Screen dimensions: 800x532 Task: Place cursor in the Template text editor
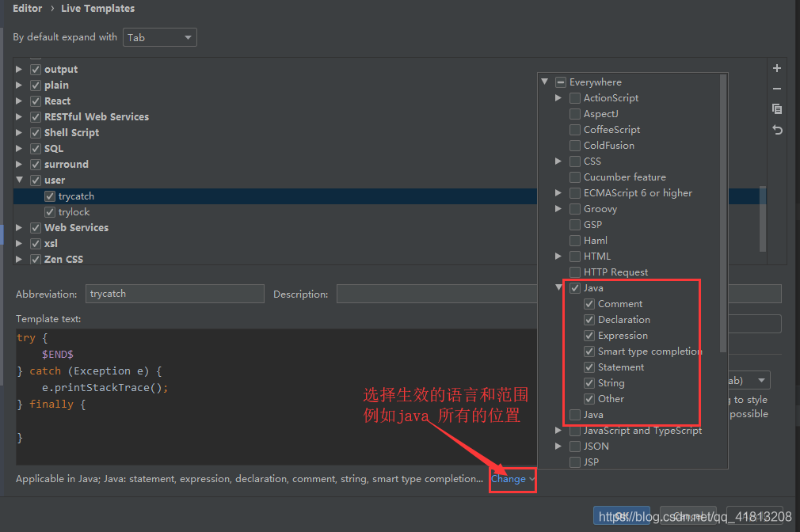point(276,397)
